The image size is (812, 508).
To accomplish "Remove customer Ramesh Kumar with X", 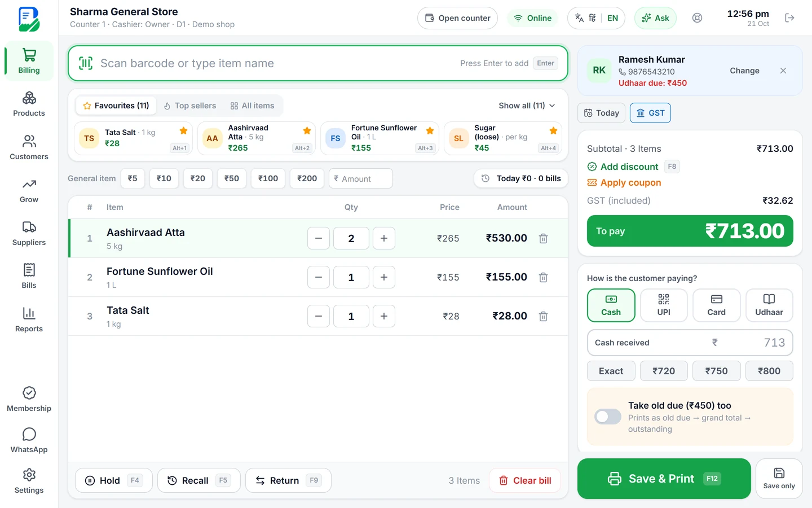I will coord(783,71).
